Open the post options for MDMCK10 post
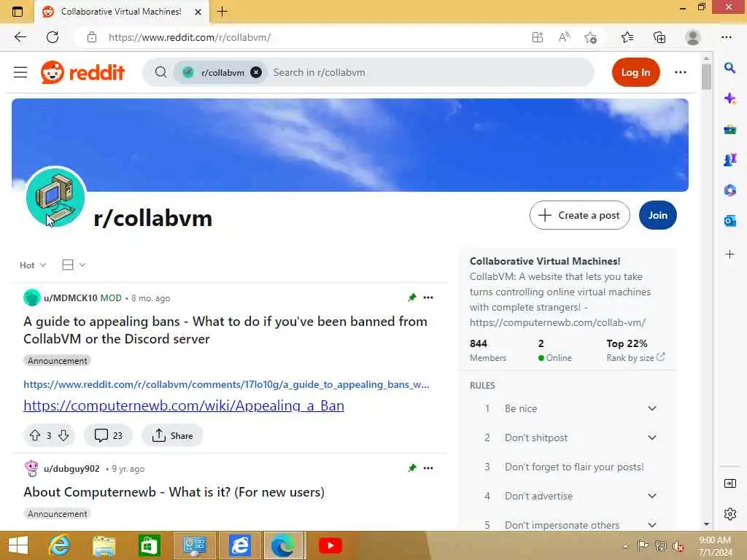Screen dimensions: 747x560 pyautogui.click(x=428, y=297)
